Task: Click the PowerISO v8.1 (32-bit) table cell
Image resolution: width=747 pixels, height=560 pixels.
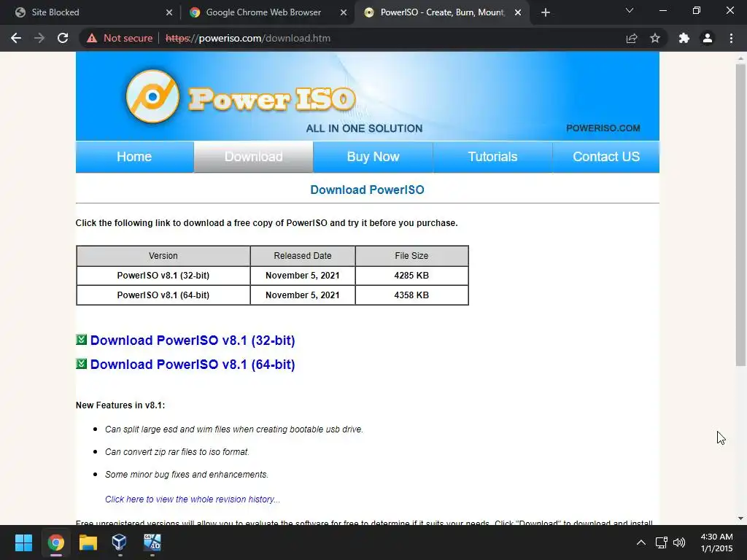Action: (163, 275)
